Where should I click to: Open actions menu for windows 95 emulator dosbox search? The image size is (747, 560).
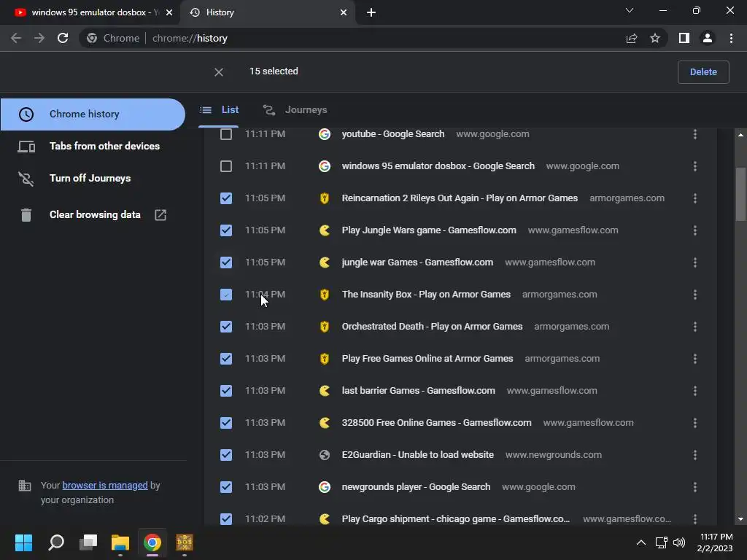pos(695,166)
